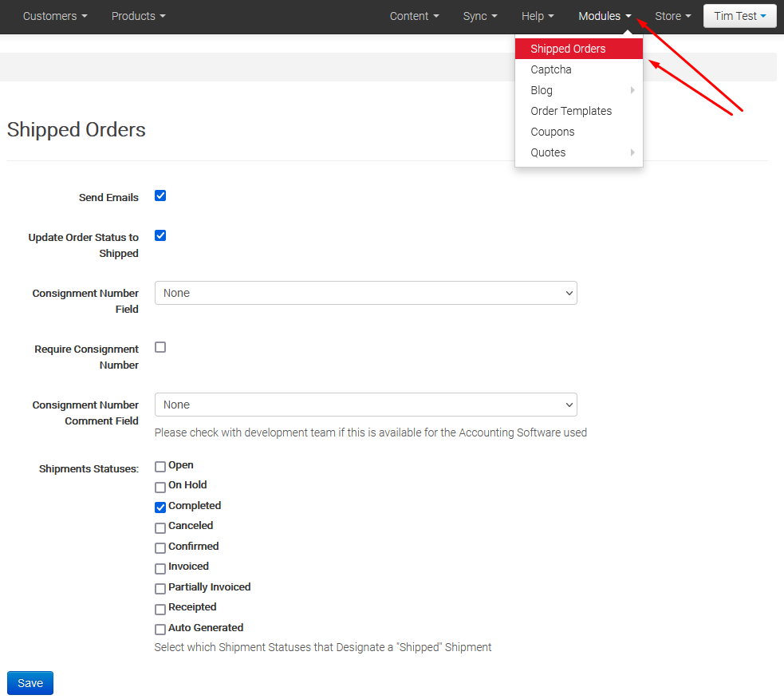The width and height of the screenshot is (784, 699).
Task: Enable Require Consignment Number checkbox
Action: [160, 347]
